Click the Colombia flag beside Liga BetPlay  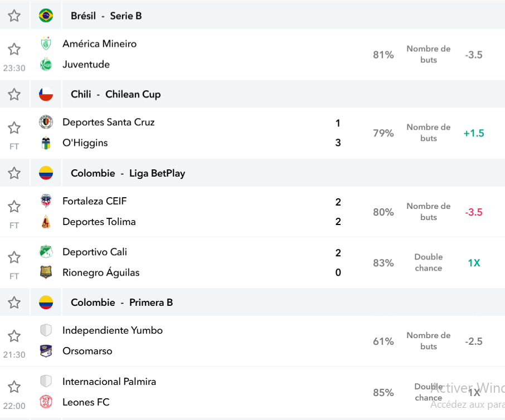(x=46, y=173)
